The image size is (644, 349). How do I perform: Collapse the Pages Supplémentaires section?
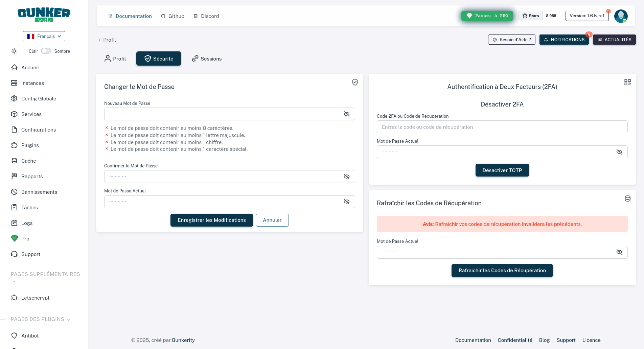(14, 282)
